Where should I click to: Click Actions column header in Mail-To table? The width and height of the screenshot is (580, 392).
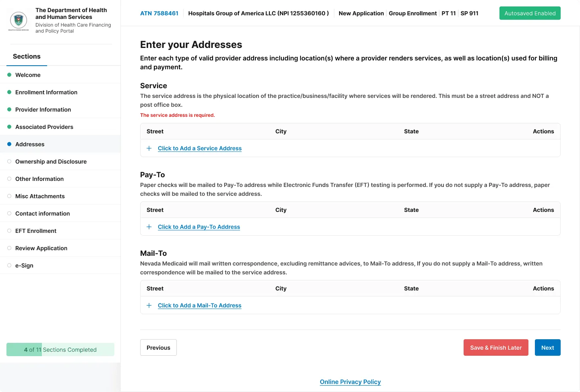tap(543, 288)
